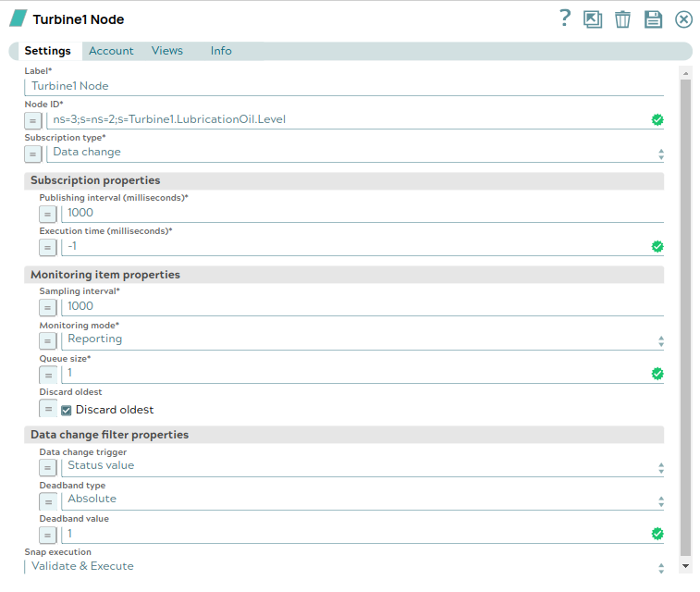Viewport: 700px width, 592px height.
Task: Click the scrollbar up arrow
Action: 685,73
